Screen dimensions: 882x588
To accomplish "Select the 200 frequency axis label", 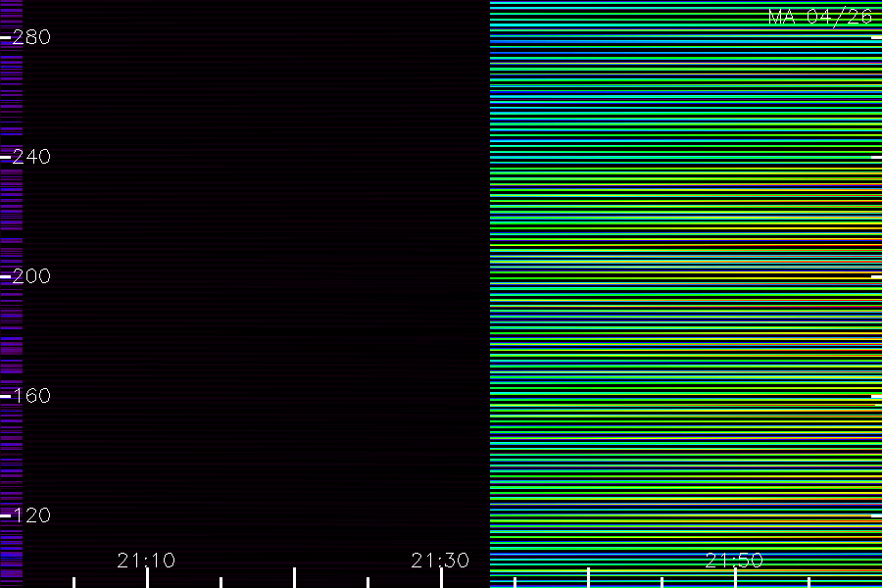I will pyautogui.click(x=31, y=275).
